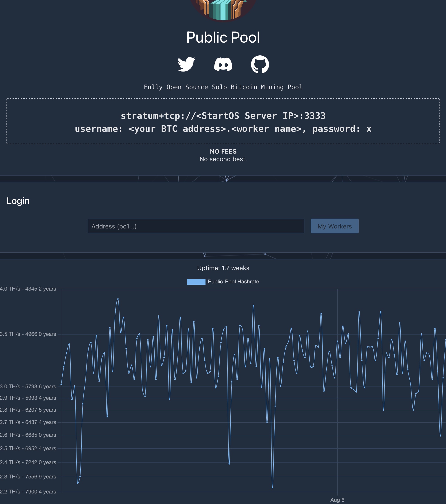Click the Public Pool heading
The height and width of the screenshot is (504, 446).
pos(223,37)
